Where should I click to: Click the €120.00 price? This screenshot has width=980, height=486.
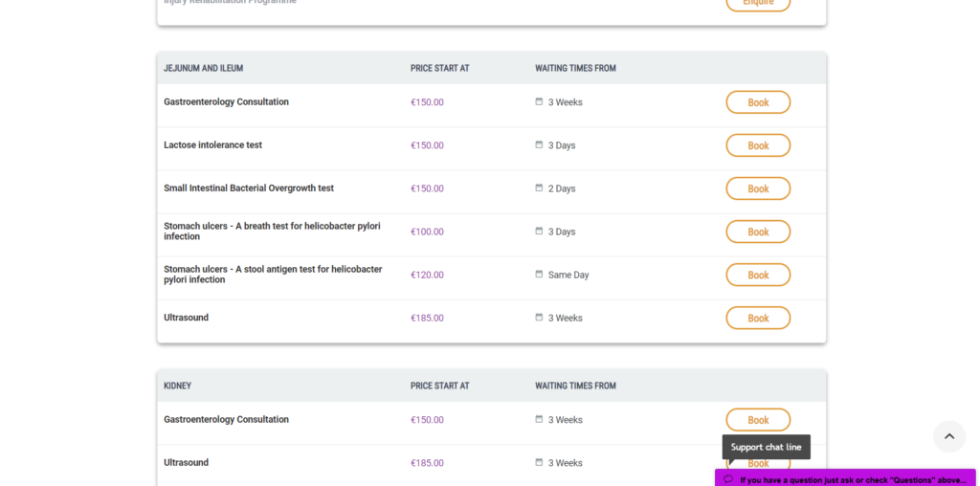(x=427, y=275)
